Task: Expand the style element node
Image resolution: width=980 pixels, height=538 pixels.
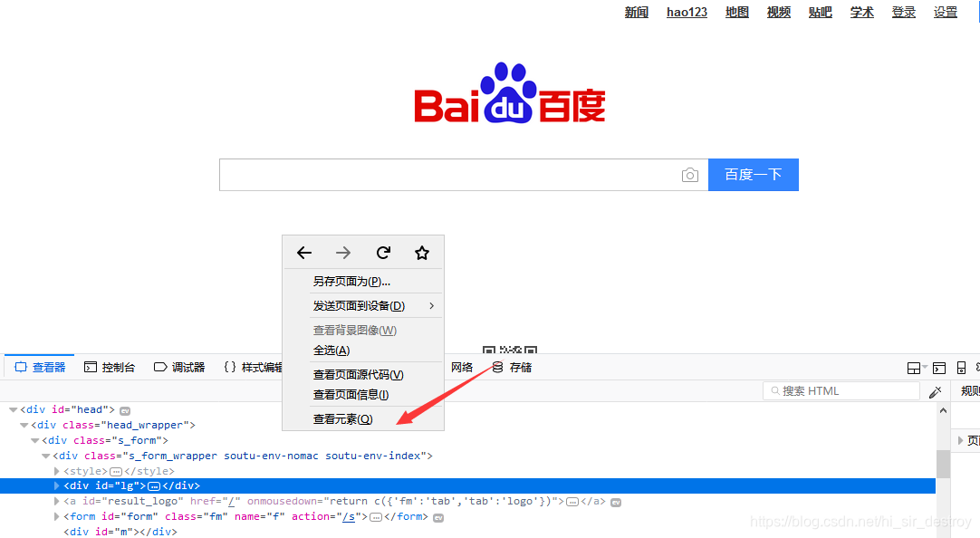Action: point(56,471)
